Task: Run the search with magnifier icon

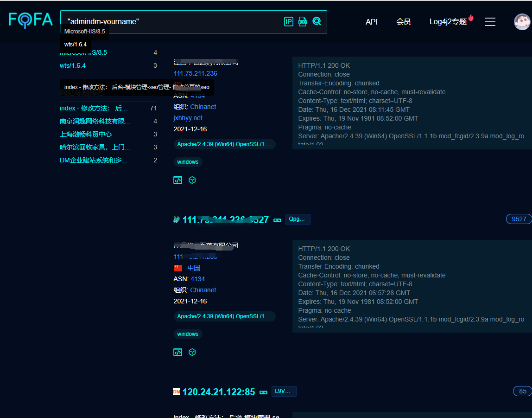Action: click(317, 21)
